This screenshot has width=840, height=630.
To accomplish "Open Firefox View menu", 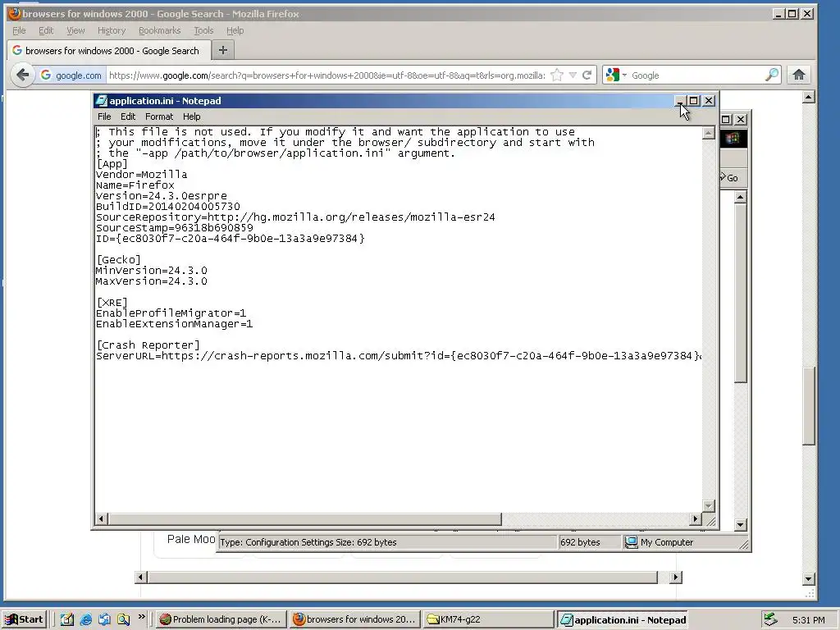I will tap(75, 30).
